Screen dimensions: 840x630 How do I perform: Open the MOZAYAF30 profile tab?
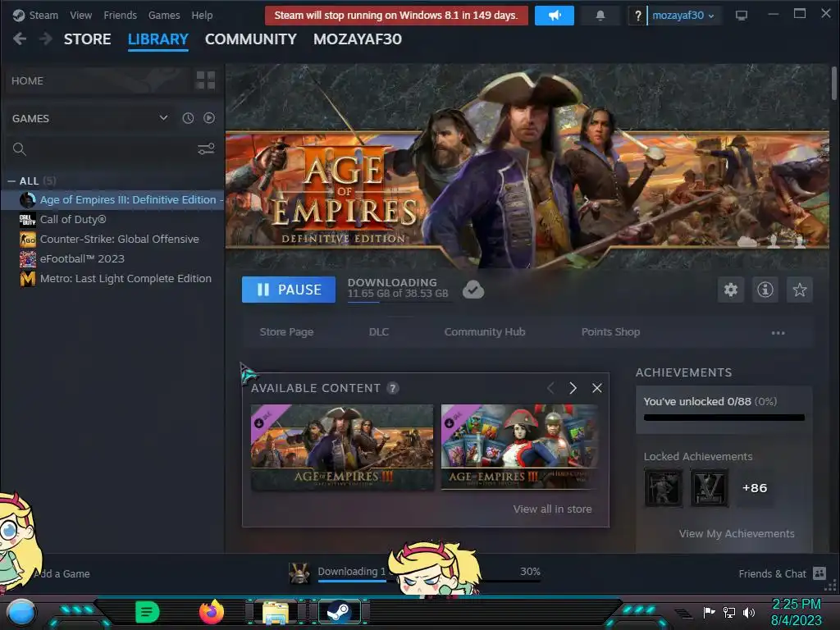[358, 39]
